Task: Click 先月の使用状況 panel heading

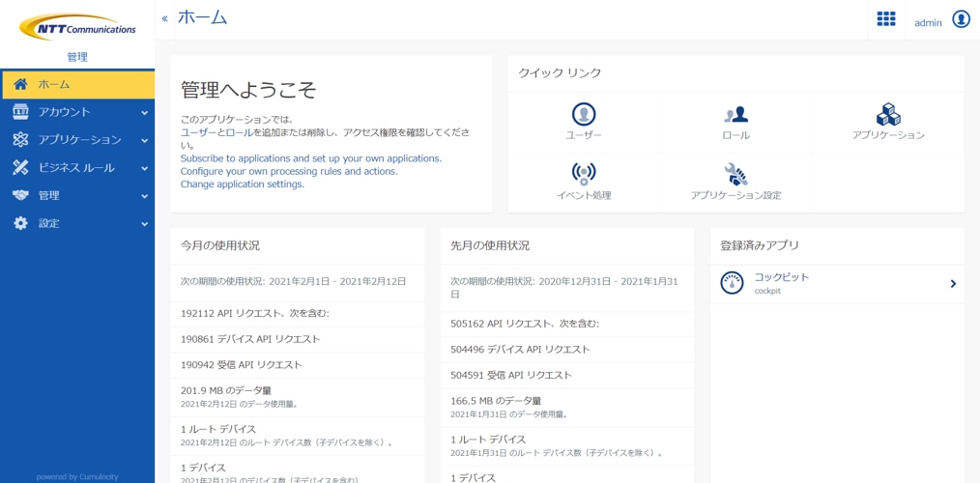Action: 490,245
